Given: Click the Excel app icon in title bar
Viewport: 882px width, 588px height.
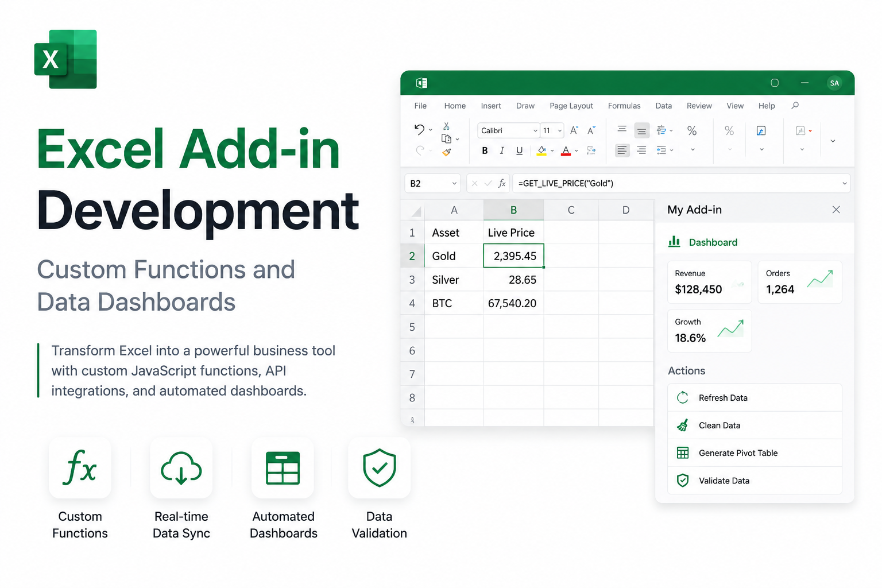Looking at the screenshot, I should tap(421, 83).
